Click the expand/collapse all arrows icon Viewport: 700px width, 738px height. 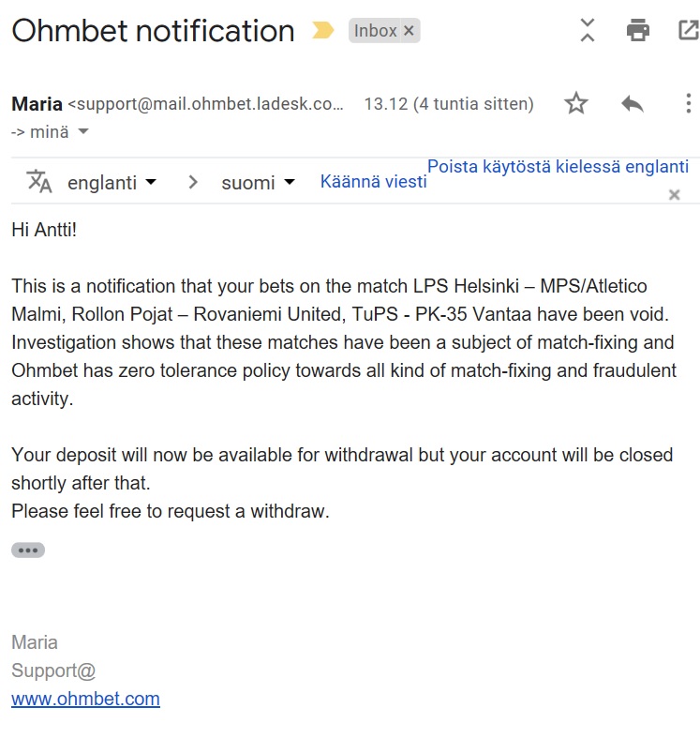click(x=588, y=30)
